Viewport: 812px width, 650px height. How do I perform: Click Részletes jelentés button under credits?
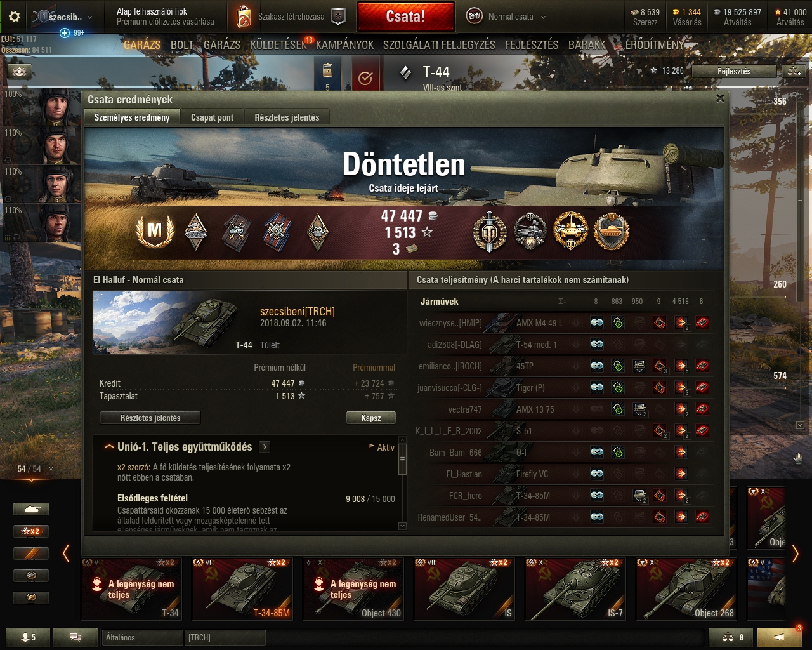pos(150,418)
